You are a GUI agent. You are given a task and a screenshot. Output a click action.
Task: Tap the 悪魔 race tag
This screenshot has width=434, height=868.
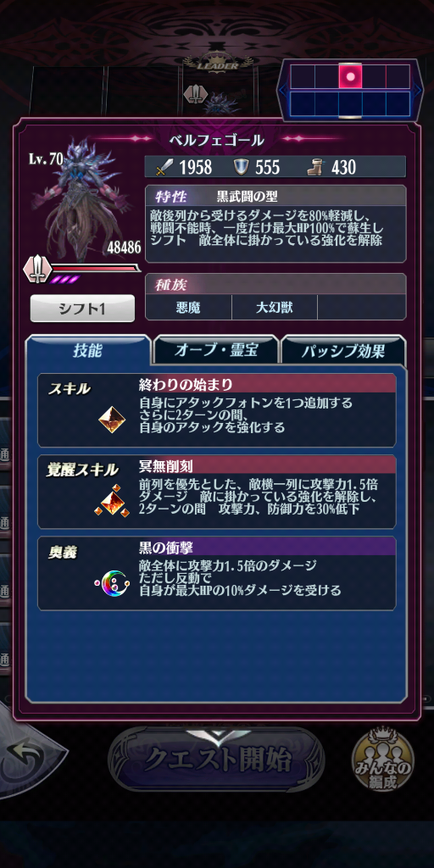(189, 307)
